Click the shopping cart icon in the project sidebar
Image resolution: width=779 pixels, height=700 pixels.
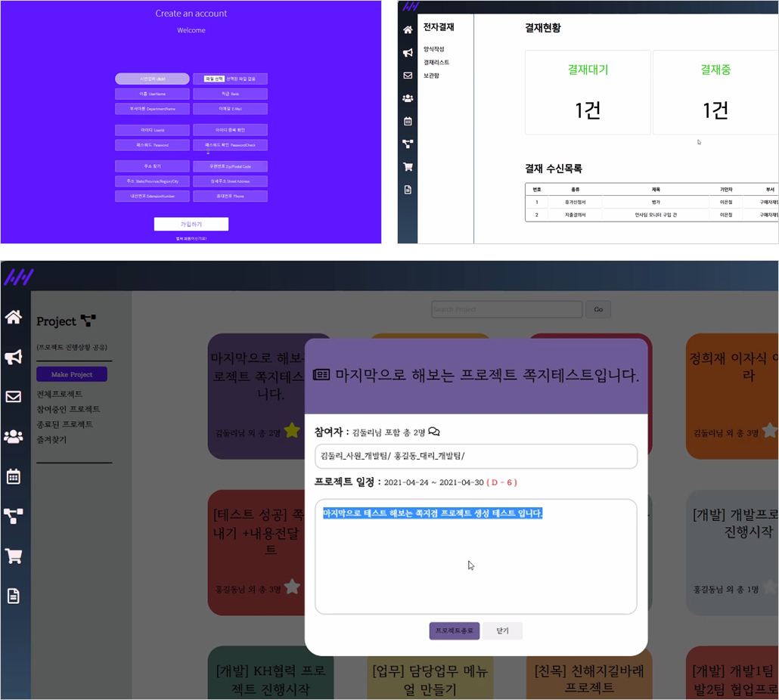(x=14, y=556)
